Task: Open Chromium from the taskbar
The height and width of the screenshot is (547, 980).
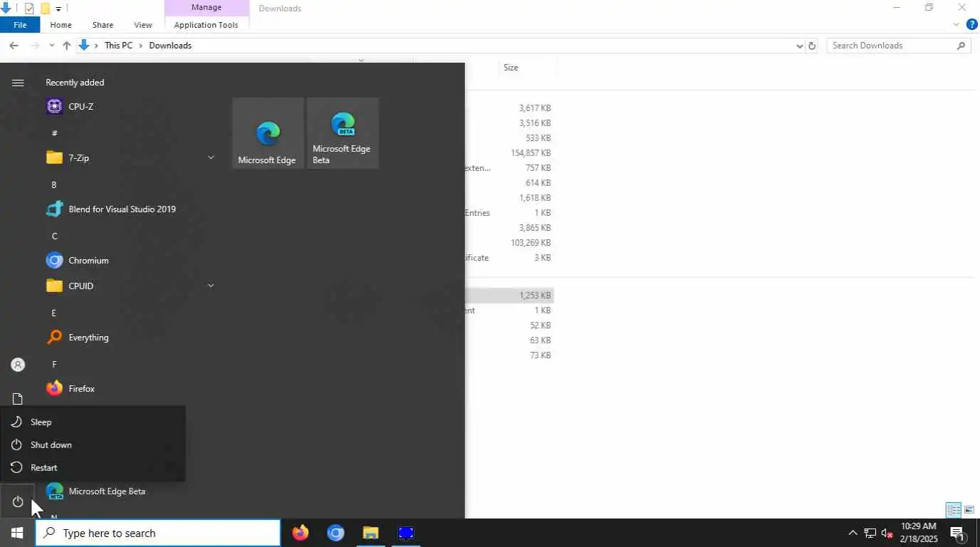Action: pyautogui.click(x=335, y=533)
